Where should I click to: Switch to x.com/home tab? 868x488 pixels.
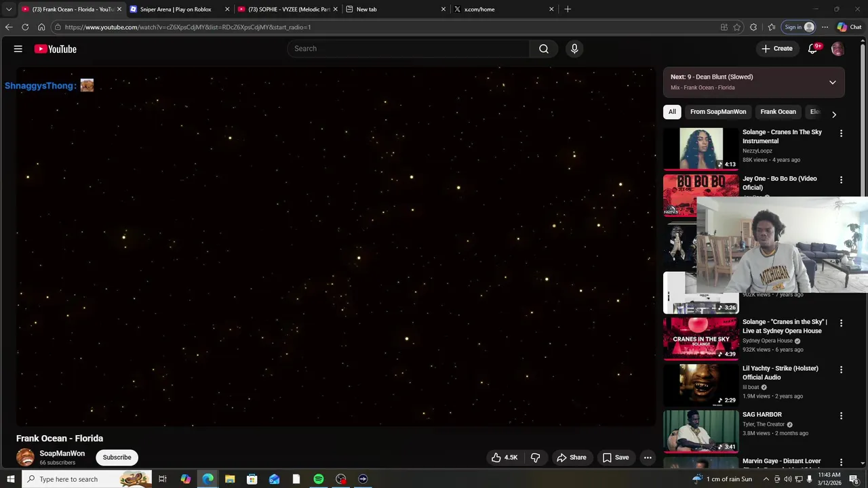[x=504, y=9]
